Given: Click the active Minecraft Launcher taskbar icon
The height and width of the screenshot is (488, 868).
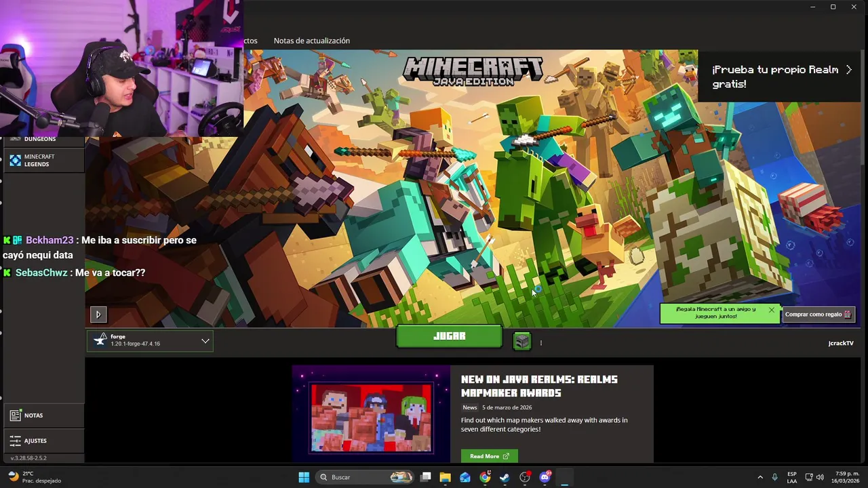Looking at the screenshot, I should coord(564,477).
